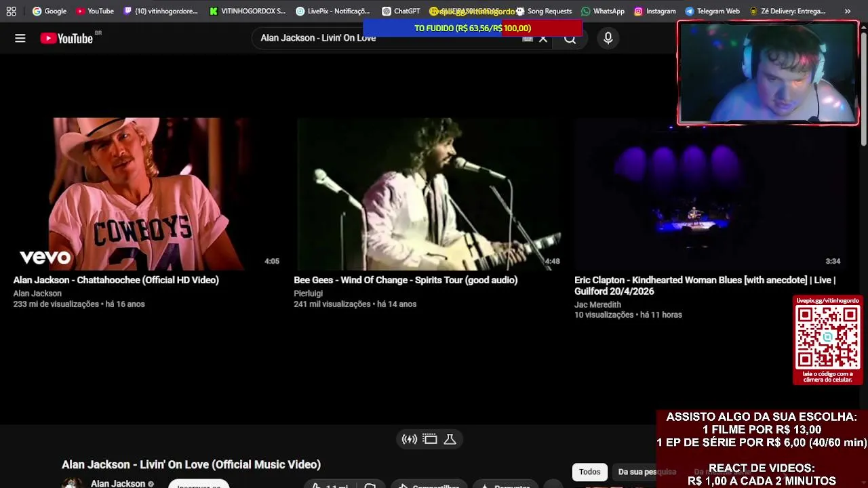868x488 pixels.
Task: Clear the search box with the X
Action: click(x=542, y=39)
